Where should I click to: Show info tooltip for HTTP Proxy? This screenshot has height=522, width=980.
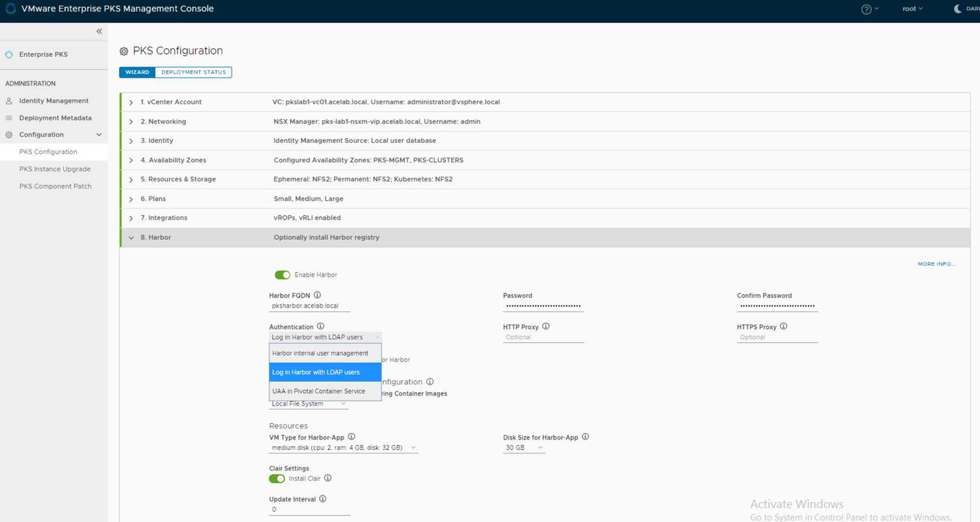(546, 326)
